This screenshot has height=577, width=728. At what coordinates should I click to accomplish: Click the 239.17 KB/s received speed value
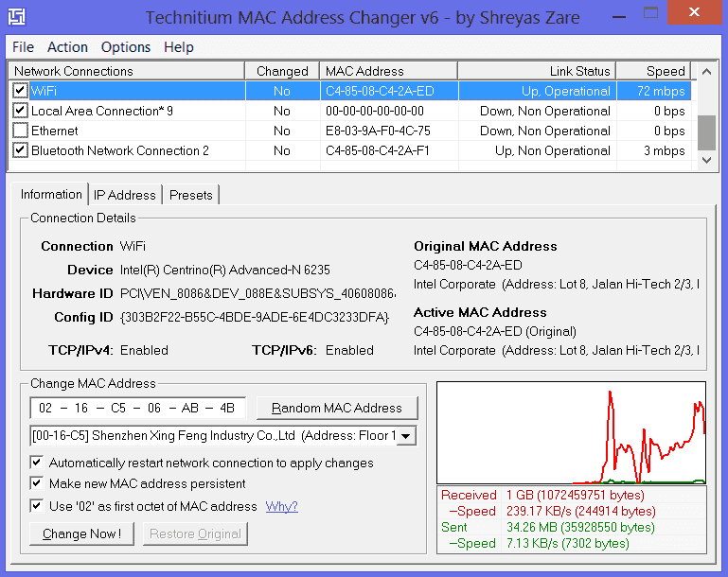click(x=581, y=511)
